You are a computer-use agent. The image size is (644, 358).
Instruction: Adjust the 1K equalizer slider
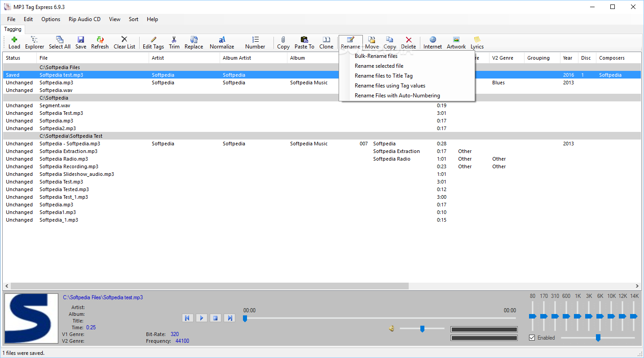pyautogui.click(x=578, y=316)
